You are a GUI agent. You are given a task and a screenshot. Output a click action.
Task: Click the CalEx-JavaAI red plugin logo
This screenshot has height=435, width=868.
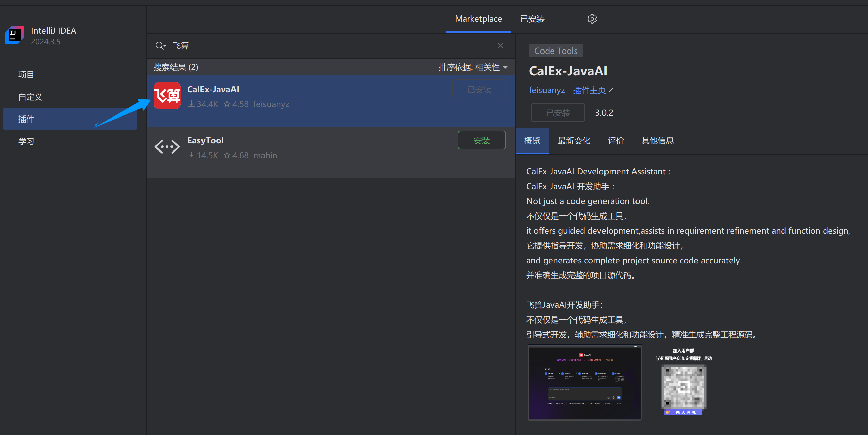(167, 96)
